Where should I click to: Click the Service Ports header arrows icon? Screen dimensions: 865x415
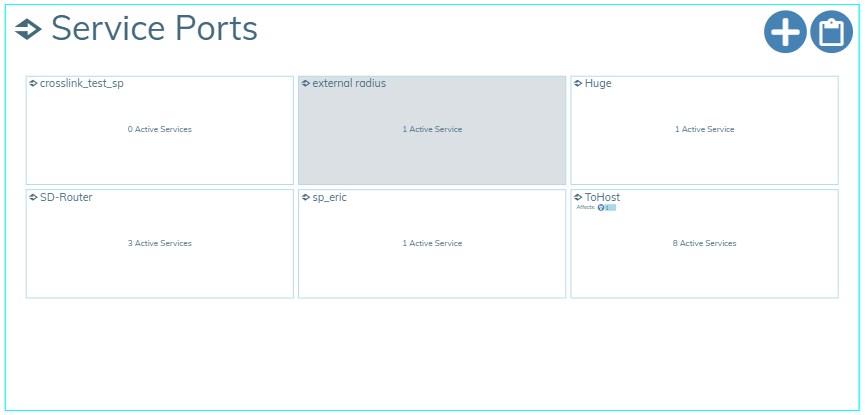(x=28, y=30)
